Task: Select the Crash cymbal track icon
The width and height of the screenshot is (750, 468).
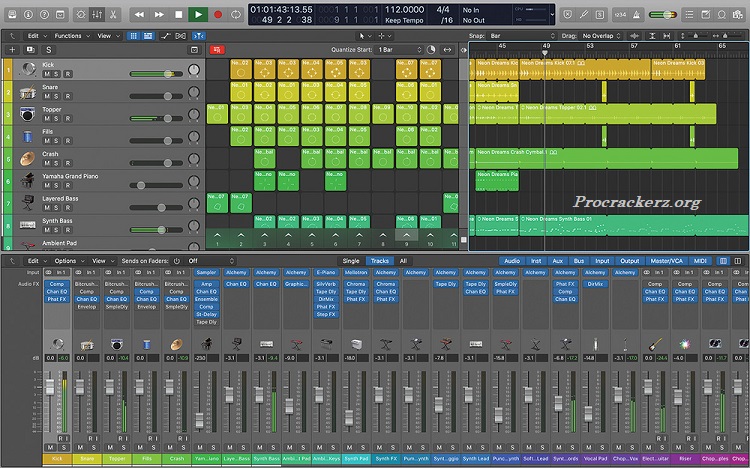Action: tap(25, 159)
